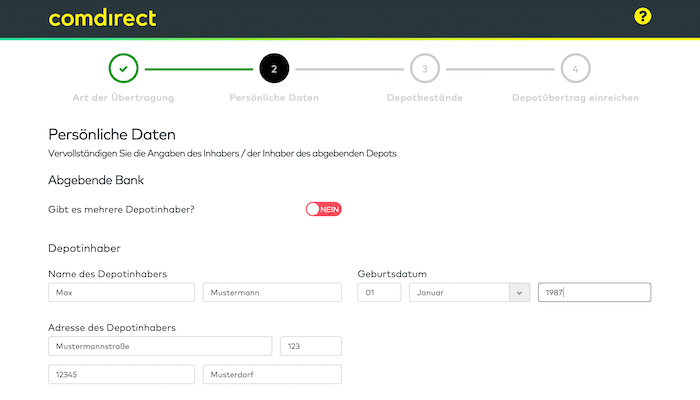Expand month list via chevron arrow
The image size is (700, 400).
click(x=519, y=293)
